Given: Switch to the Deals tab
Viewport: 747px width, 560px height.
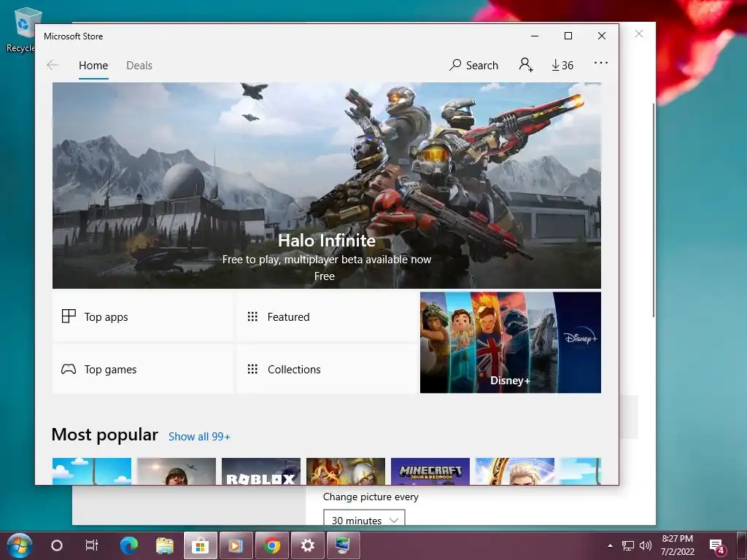Looking at the screenshot, I should click(x=139, y=66).
